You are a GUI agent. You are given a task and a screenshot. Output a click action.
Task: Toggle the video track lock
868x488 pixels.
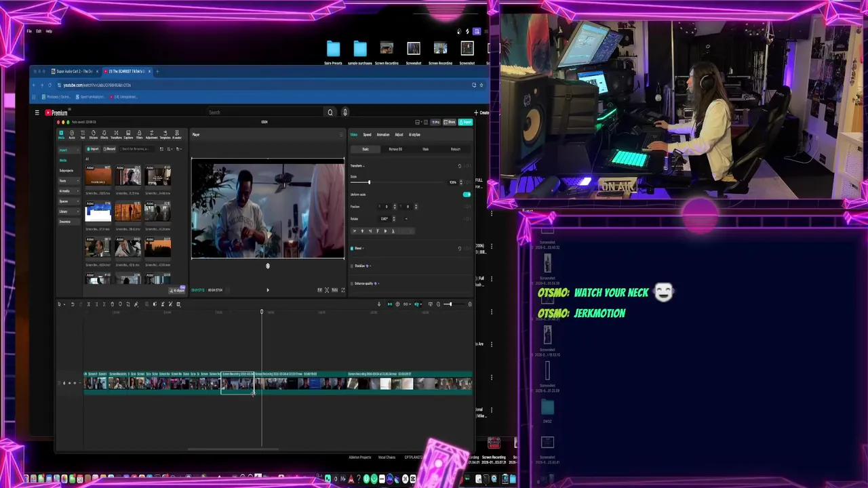click(64, 383)
